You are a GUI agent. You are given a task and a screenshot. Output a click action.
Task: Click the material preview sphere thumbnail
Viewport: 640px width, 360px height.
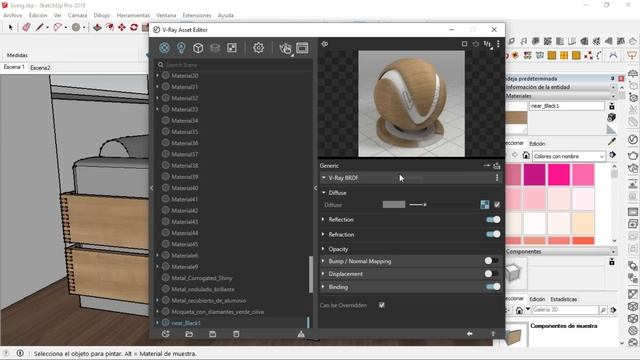(411, 104)
